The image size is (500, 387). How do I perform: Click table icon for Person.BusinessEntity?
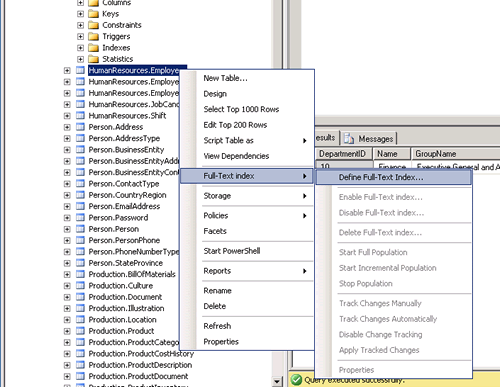(x=80, y=150)
